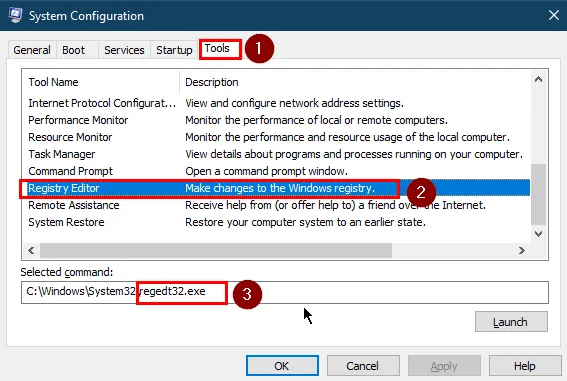Click the Cancel button
Image resolution: width=567 pixels, height=381 pixels.
click(363, 366)
